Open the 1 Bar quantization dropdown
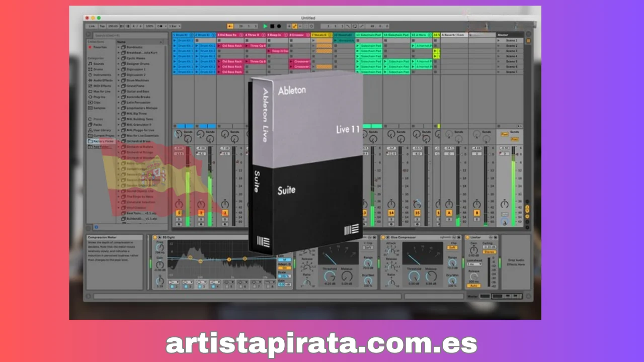This screenshot has height=362, width=644. pos(175,26)
